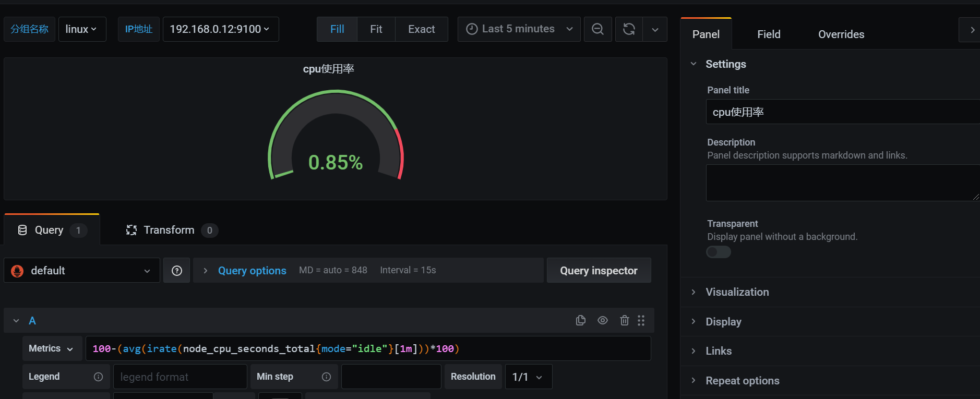Select the Fit view mode
The image size is (980, 399).
pyautogui.click(x=376, y=29)
